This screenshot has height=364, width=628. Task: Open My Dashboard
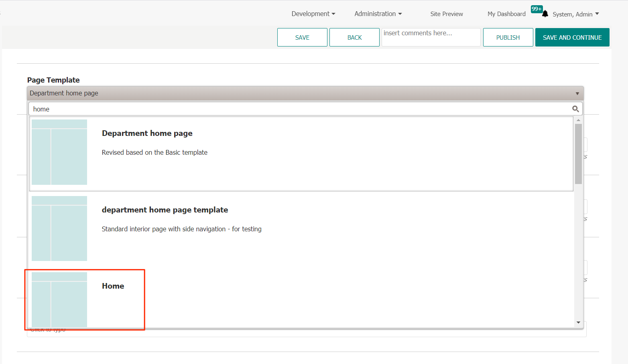506,14
